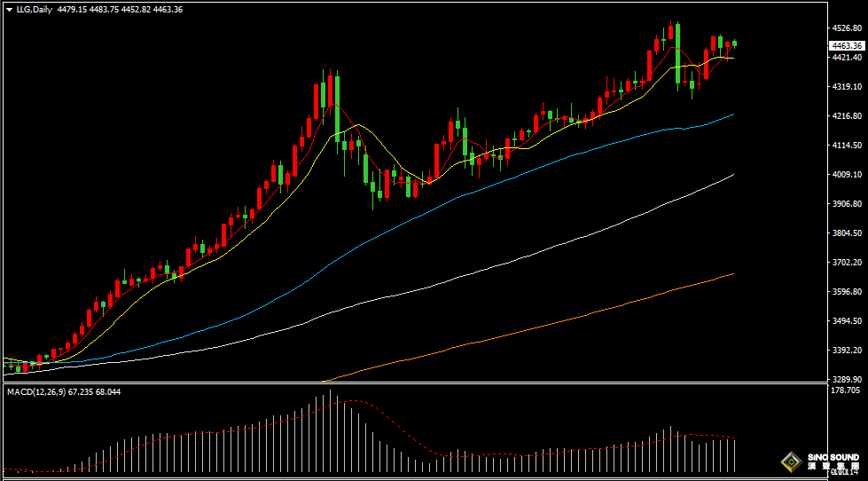Click the 4526.80 price axis label
The image size is (868, 481).
coord(847,28)
